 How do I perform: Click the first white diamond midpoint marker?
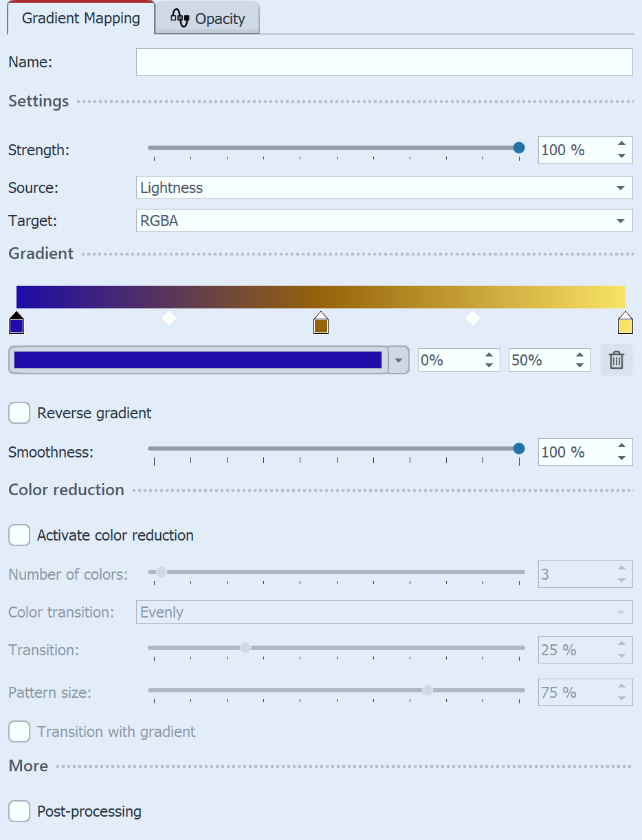coord(169,318)
